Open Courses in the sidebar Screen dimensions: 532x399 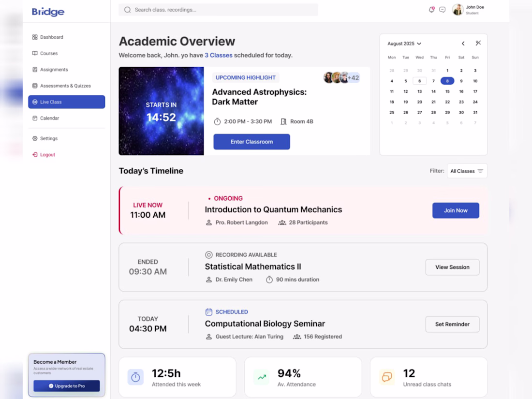tap(67, 53)
